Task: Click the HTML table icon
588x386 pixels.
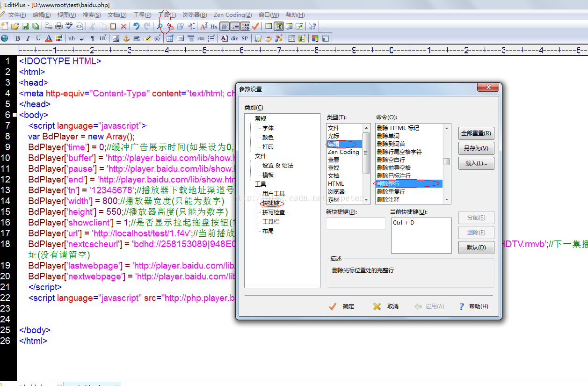Action: pyautogui.click(x=169, y=38)
